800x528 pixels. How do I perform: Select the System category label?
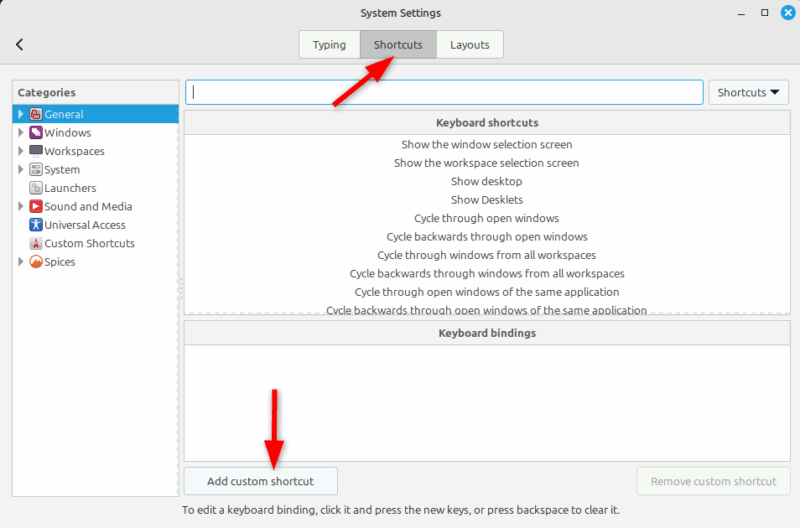click(62, 169)
